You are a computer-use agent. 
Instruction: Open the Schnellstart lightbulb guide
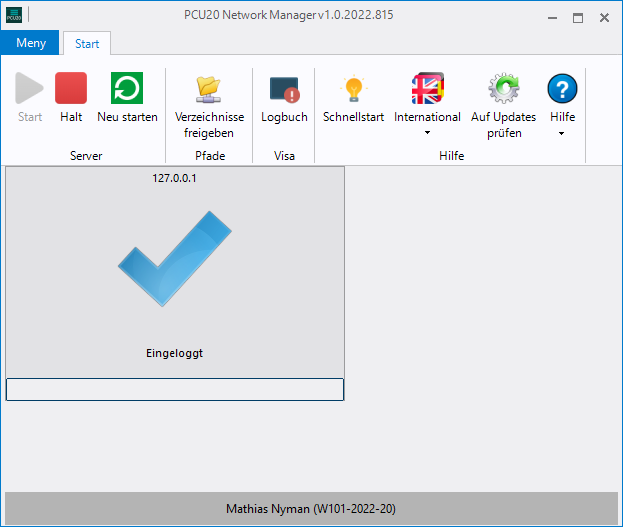click(353, 89)
